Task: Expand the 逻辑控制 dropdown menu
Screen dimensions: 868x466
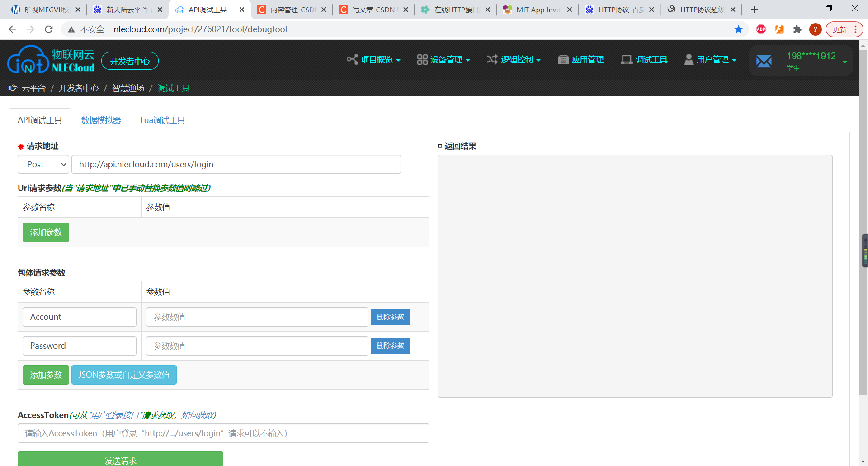Action: (x=514, y=60)
